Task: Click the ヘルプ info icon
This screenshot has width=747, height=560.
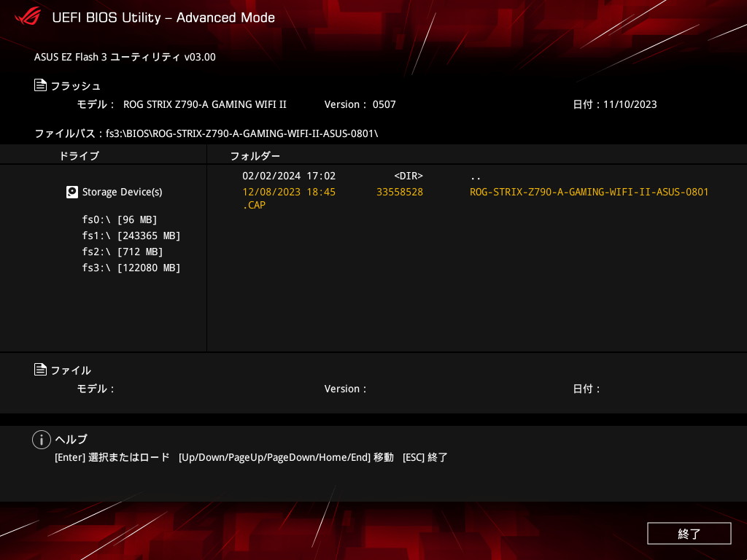Action: pos(42,440)
